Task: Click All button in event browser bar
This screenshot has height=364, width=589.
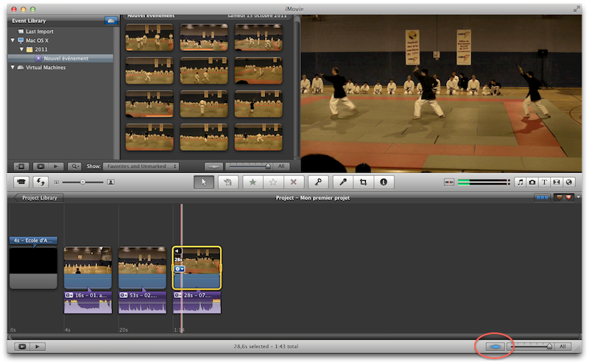Action: [281, 166]
